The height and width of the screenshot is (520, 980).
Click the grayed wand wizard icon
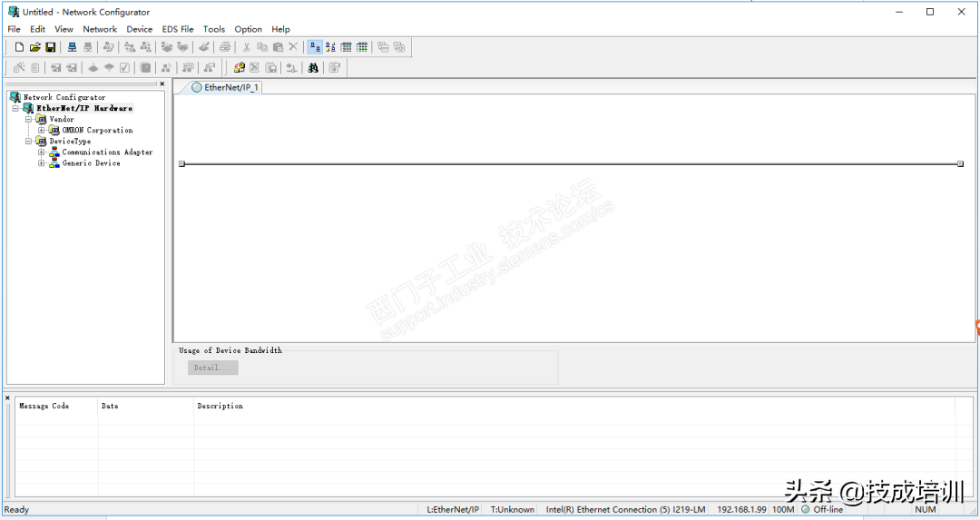coord(19,68)
